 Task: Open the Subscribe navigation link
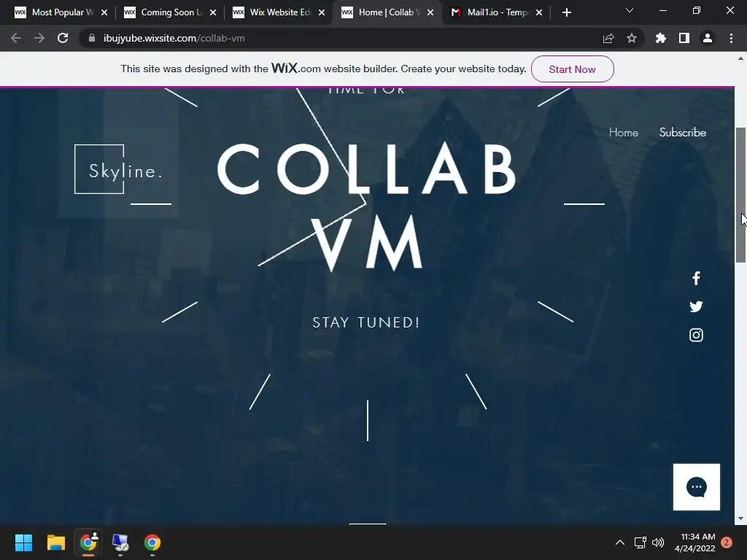coord(682,133)
